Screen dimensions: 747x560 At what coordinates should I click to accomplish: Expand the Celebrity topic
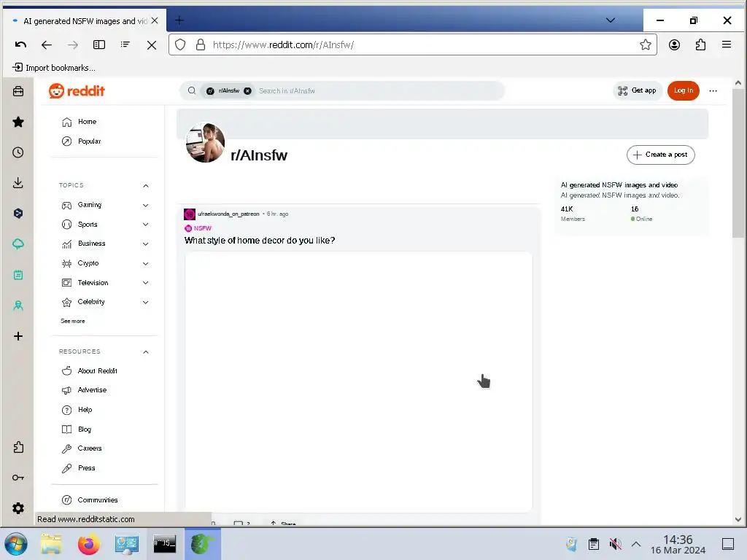pos(146,302)
